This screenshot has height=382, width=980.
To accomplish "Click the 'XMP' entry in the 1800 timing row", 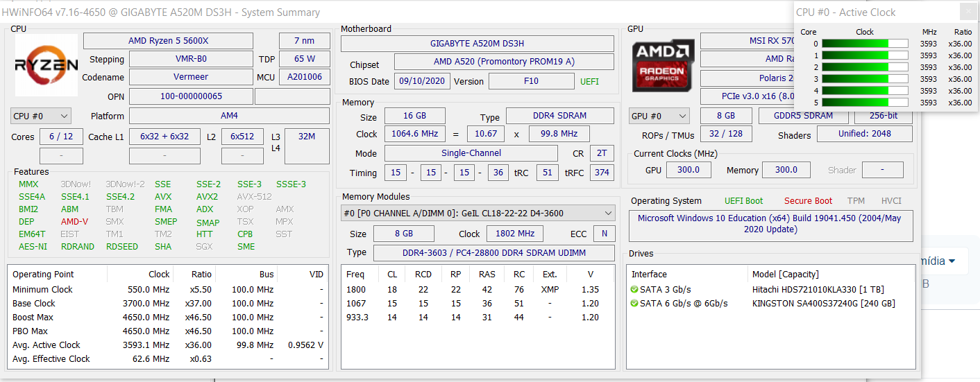I will (x=550, y=290).
